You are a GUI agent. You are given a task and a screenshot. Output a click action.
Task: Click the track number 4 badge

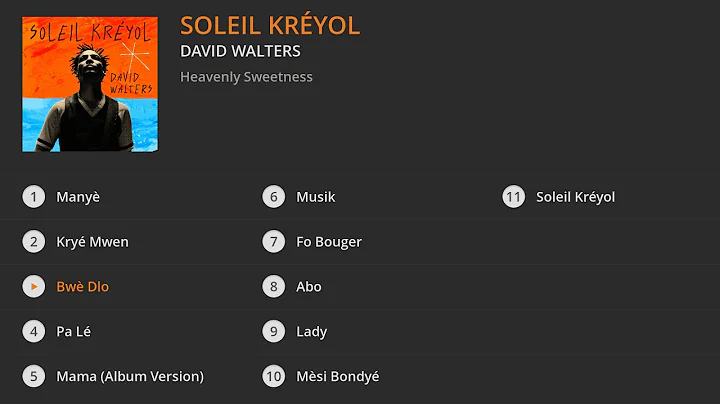(34, 332)
